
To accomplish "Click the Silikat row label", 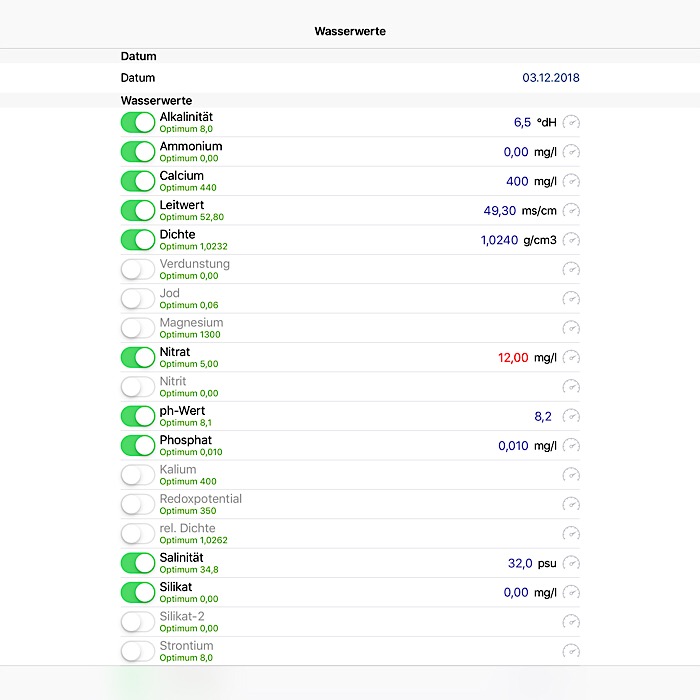I will 176,587.
